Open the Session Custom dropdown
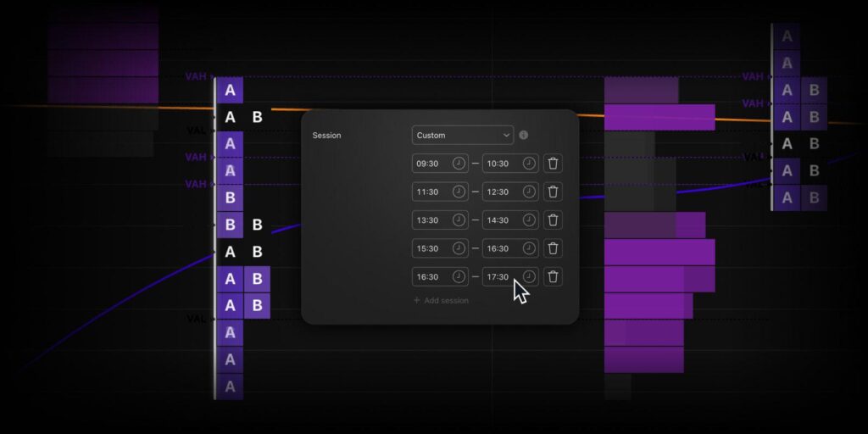The width and height of the screenshot is (868, 434). point(463,135)
